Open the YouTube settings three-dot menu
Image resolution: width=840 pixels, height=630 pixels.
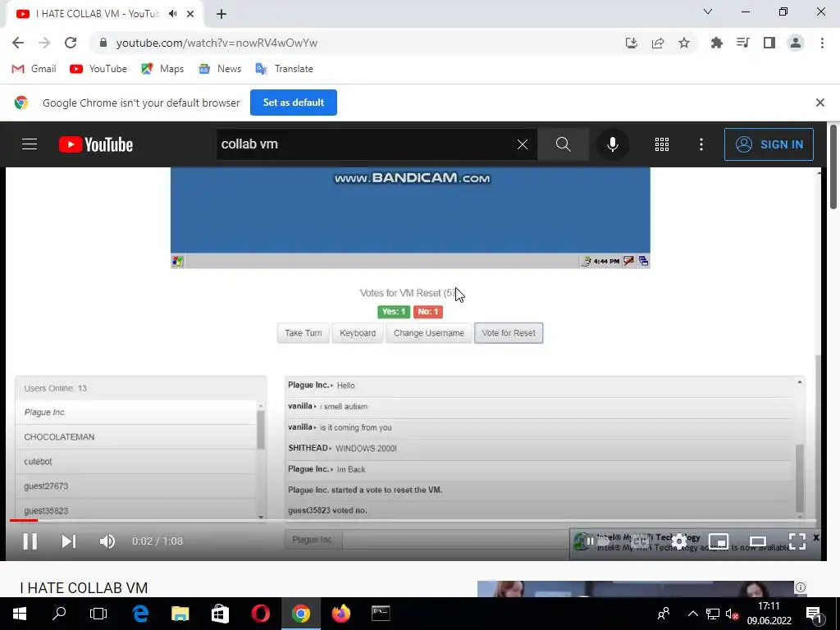[701, 144]
